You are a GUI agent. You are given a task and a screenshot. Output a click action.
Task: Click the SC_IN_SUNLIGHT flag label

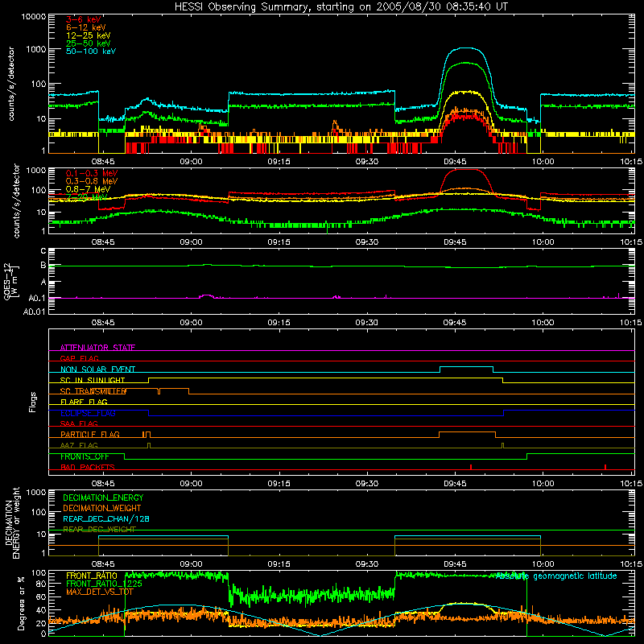93,380
